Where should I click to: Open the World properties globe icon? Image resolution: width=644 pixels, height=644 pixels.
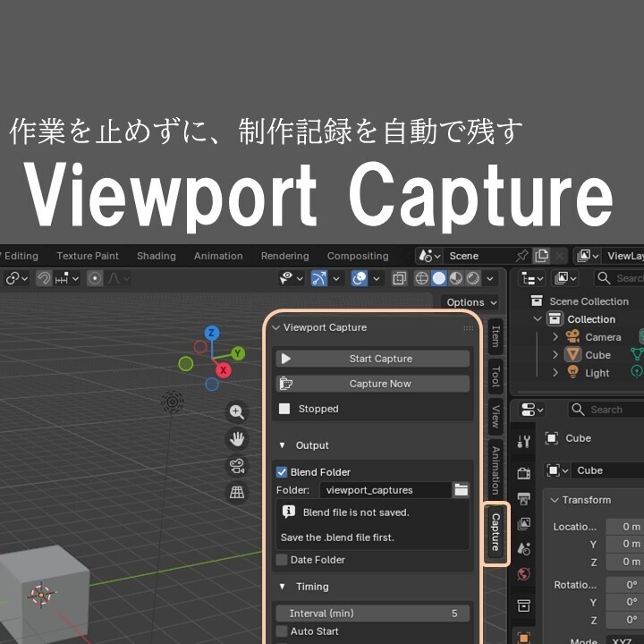[523, 573]
